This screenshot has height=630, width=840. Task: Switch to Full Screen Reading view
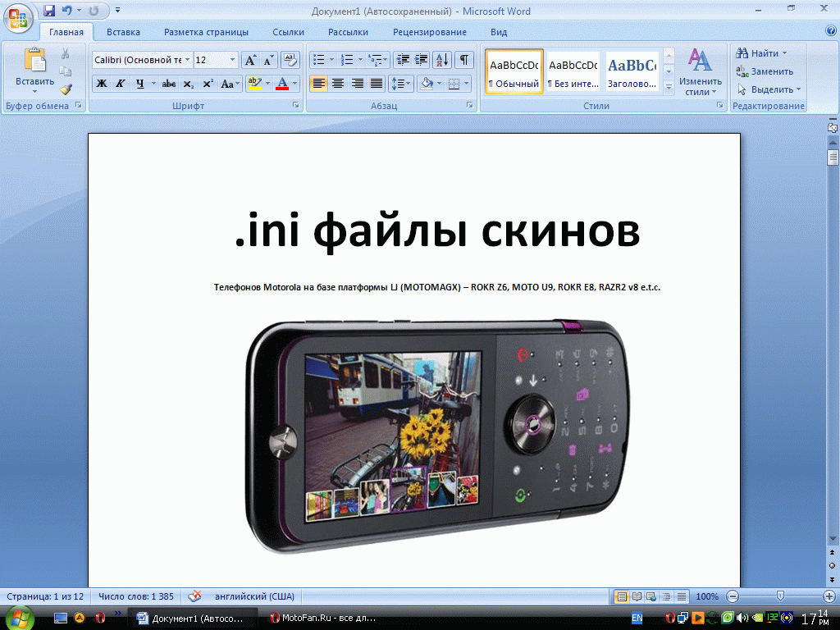click(637, 596)
